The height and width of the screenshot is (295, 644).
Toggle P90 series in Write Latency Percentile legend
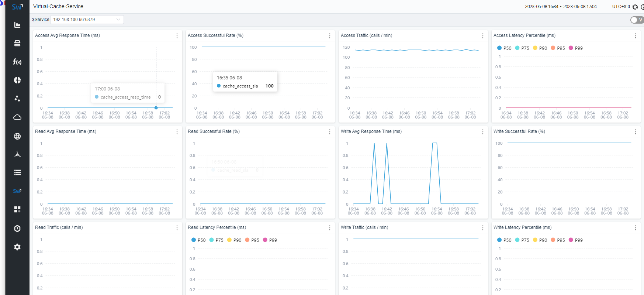pyautogui.click(x=540, y=240)
